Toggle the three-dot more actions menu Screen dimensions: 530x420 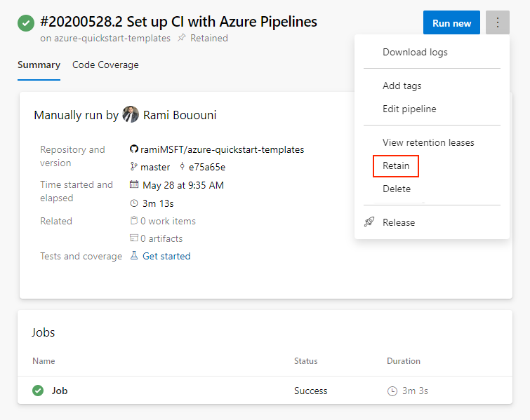498,23
